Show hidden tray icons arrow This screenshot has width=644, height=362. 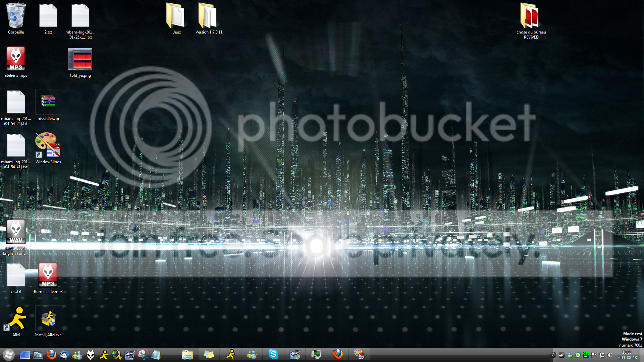click(553, 355)
